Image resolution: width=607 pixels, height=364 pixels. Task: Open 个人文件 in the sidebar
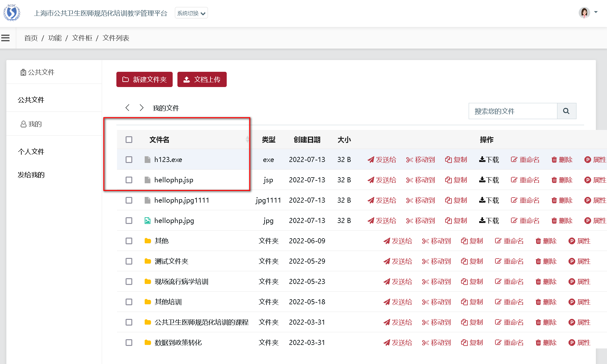tap(31, 152)
